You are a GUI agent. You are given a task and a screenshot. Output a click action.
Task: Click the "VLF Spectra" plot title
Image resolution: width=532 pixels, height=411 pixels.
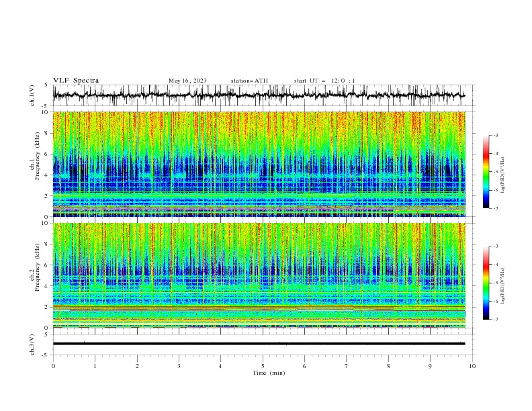(x=76, y=81)
